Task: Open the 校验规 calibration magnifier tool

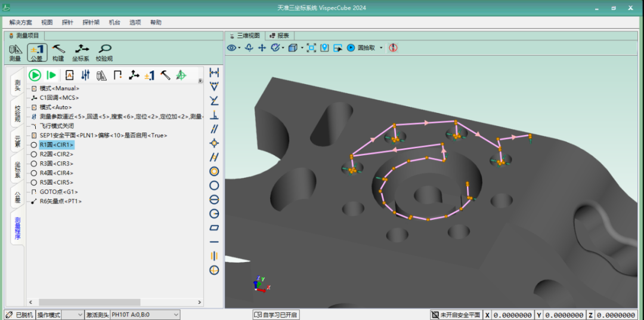Action: pyautogui.click(x=104, y=53)
